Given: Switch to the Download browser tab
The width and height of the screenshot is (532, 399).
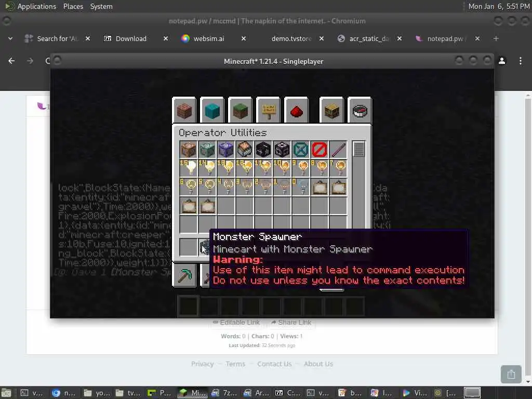Looking at the screenshot, I should [131, 38].
